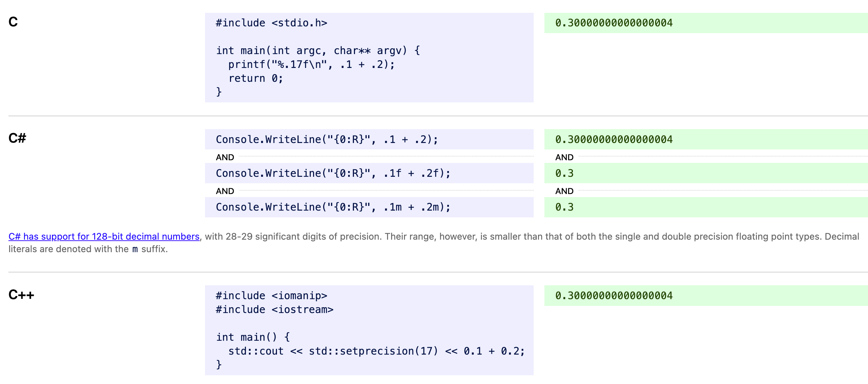868x384 pixels.
Task: Click the C language heading
Action: 13,22
